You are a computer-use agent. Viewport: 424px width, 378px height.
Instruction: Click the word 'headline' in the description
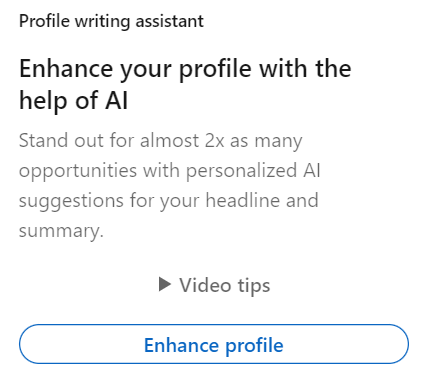coord(243,201)
